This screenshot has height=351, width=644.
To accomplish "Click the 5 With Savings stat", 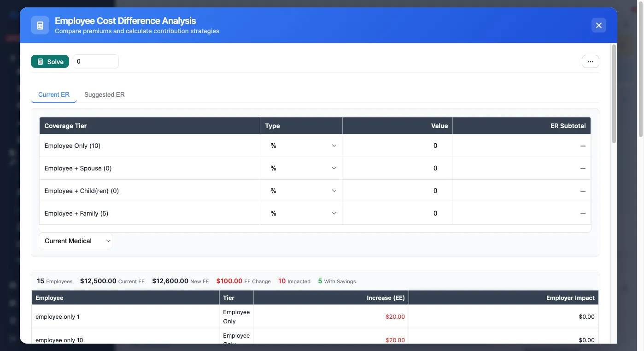I will point(337,281).
